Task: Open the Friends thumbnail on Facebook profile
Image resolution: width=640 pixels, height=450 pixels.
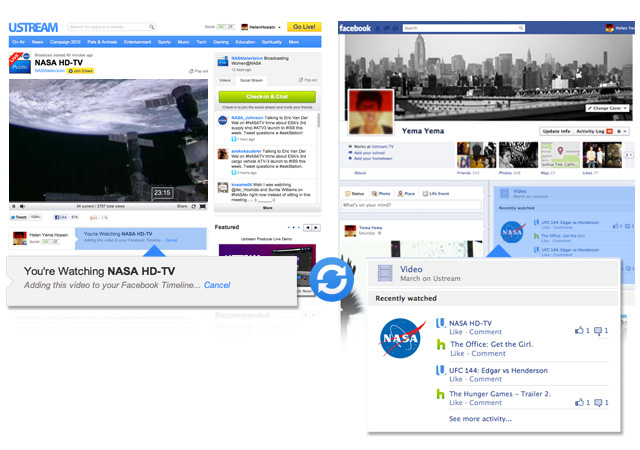Action: [x=476, y=155]
